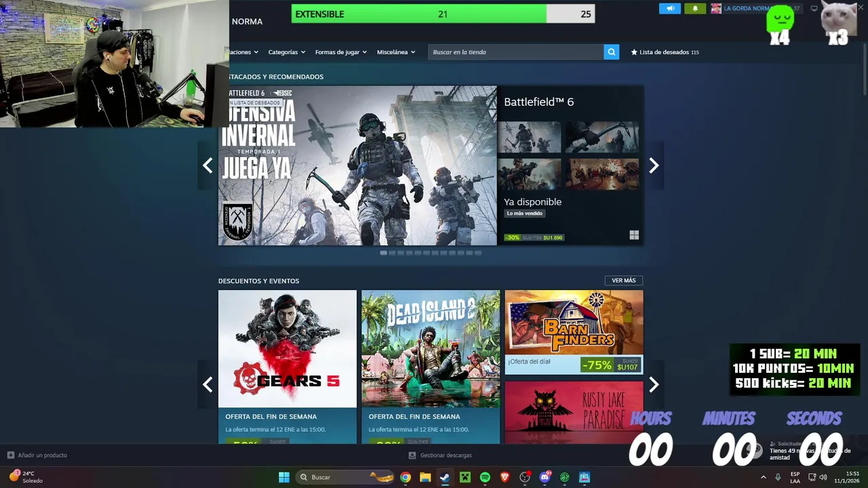Open Steam notifications bell
Screen dimensions: 868x488
pos(695,9)
